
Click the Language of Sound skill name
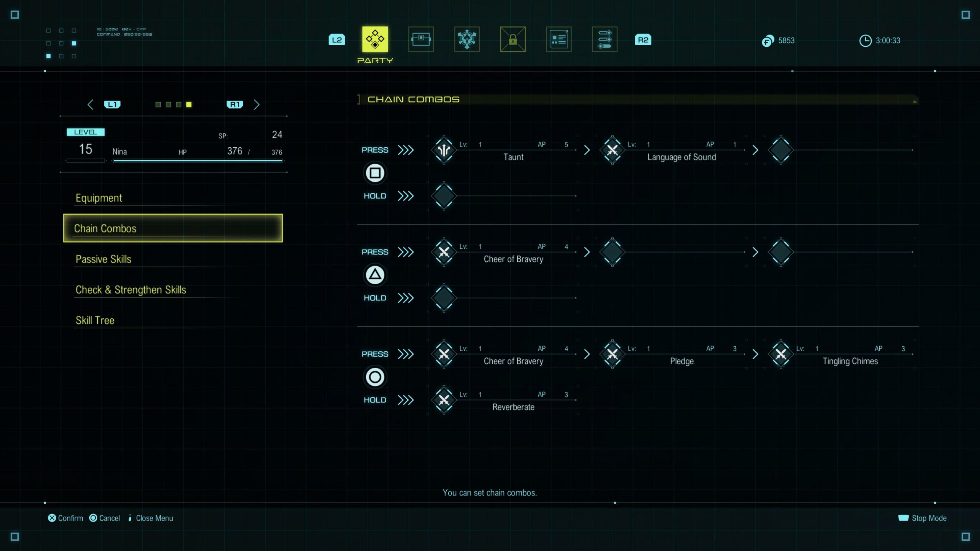[682, 157]
